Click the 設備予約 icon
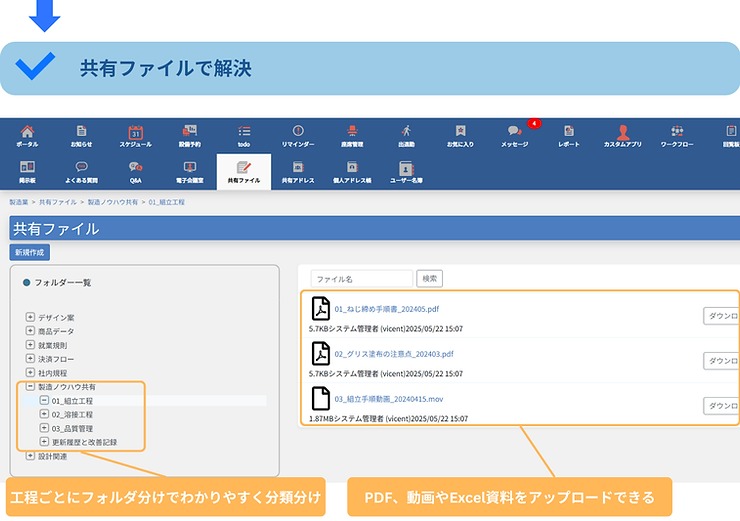The height and width of the screenshot is (521, 740). point(190,132)
